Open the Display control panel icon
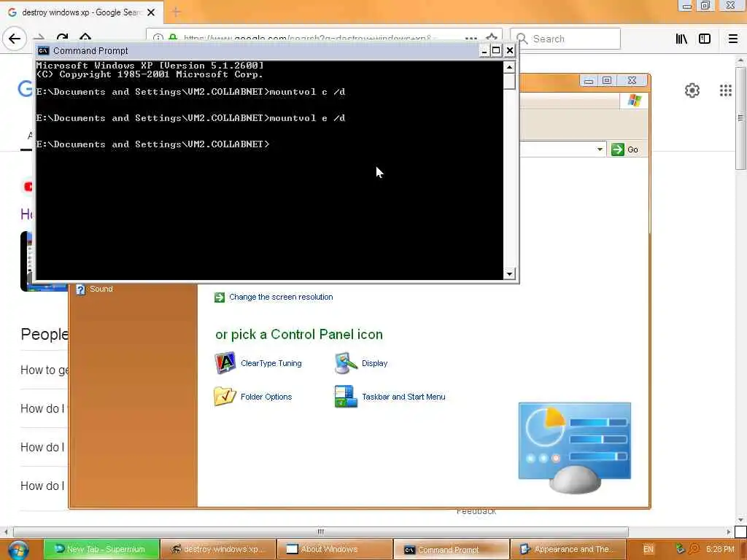This screenshot has height=560, width=747. coord(361,363)
